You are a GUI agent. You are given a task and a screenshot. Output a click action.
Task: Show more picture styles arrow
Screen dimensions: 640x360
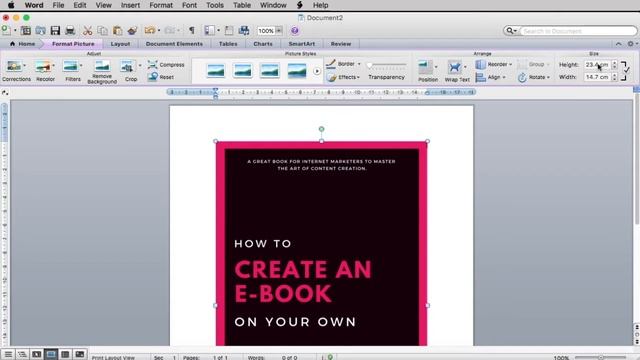(x=317, y=71)
